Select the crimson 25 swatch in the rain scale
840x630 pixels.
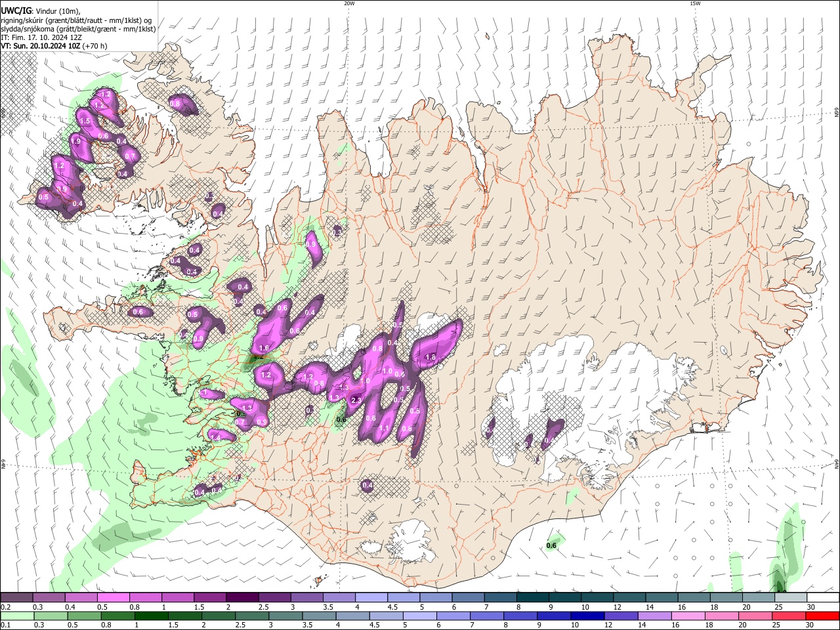[x=789, y=616]
